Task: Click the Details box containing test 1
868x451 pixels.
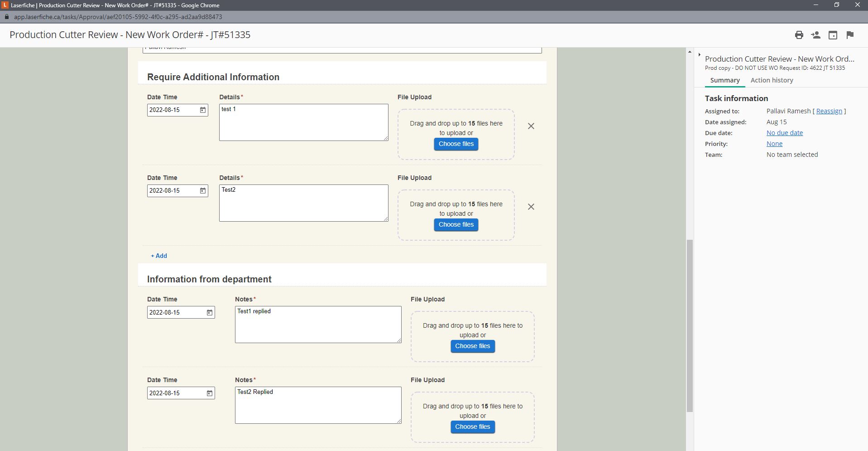Action: [x=303, y=122]
